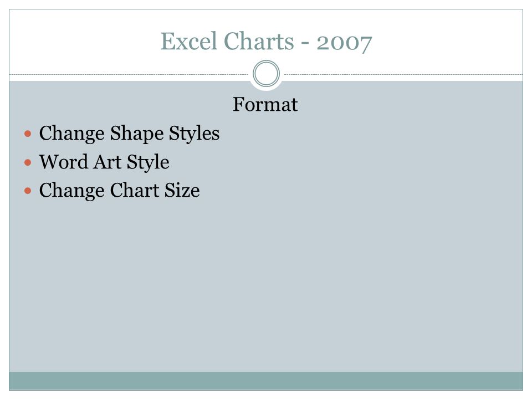Click the word Styles in first bullet
Screen dimensions: 532x399
(194, 134)
